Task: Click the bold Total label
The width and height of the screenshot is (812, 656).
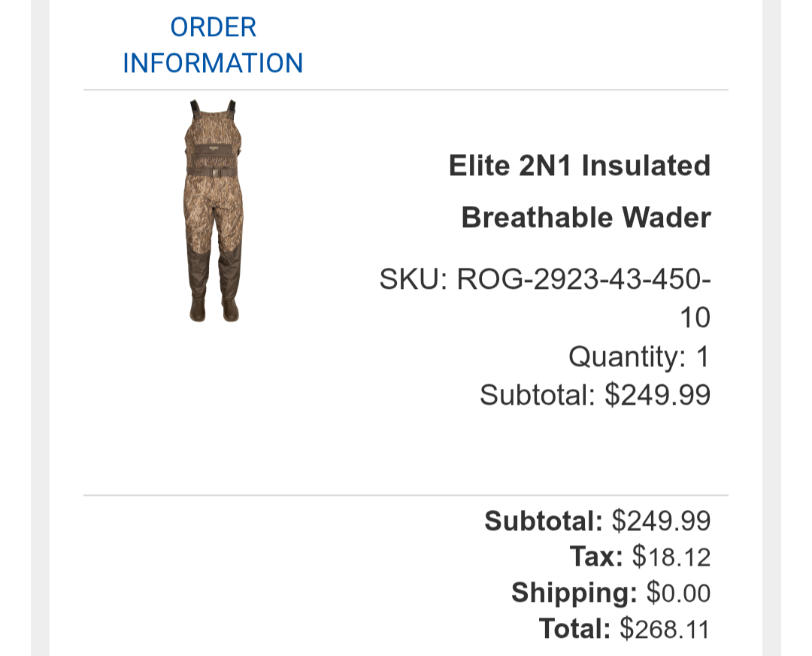Action: [575, 629]
